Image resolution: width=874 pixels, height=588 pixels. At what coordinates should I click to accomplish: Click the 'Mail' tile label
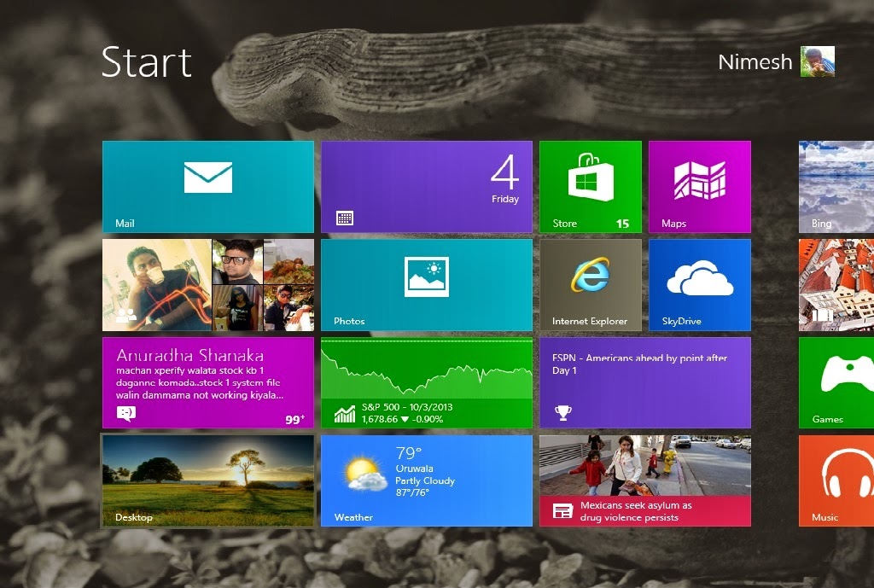[x=125, y=223]
